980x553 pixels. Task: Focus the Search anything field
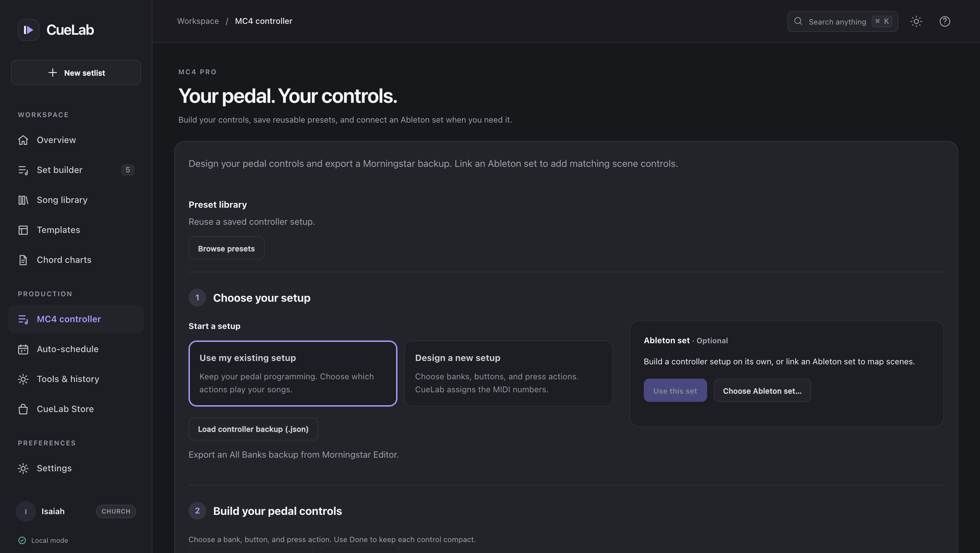click(842, 21)
